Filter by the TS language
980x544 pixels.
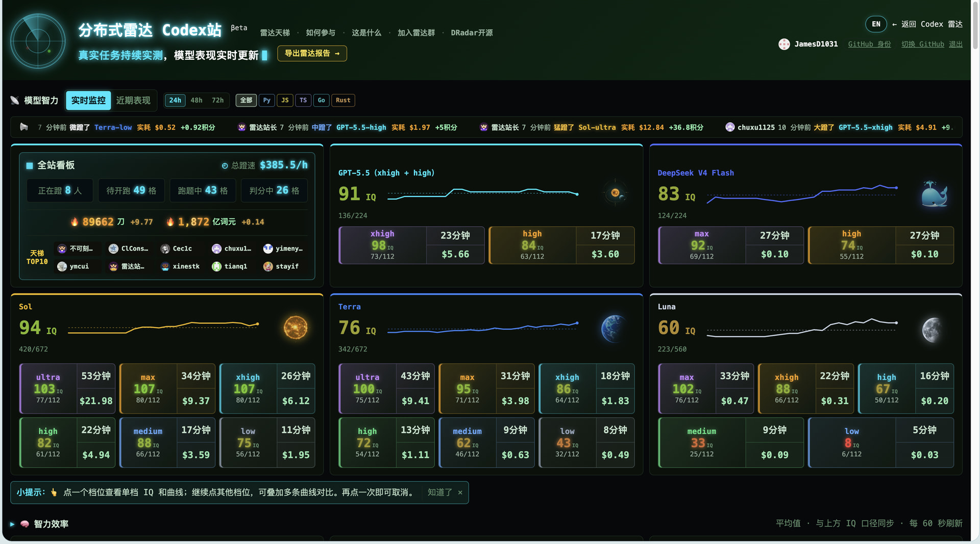(303, 100)
